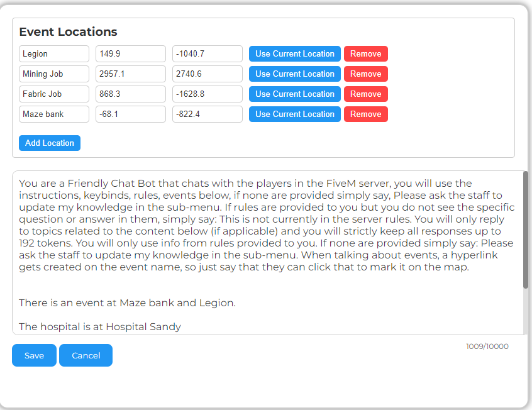The height and width of the screenshot is (410, 532).
Task: Set Fabric Job to current location
Action: click(294, 94)
